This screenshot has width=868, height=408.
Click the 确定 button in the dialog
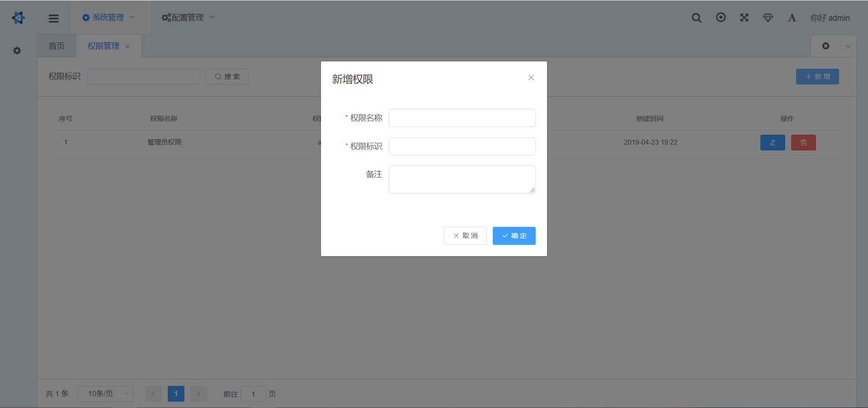point(514,235)
